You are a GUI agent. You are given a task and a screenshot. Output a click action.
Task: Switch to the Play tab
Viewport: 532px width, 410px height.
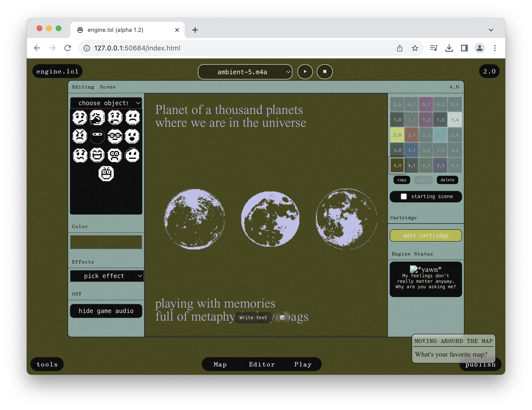[302, 364]
